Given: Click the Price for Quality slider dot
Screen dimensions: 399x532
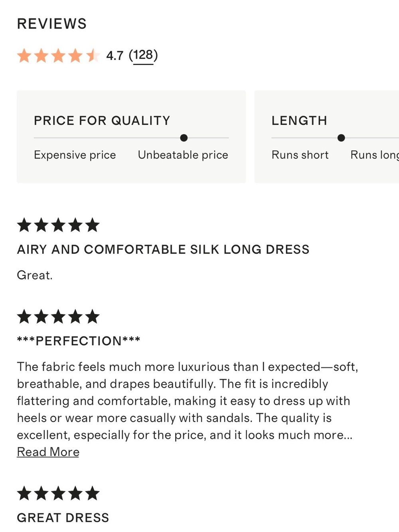Looking at the screenshot, I should point(184,138).
